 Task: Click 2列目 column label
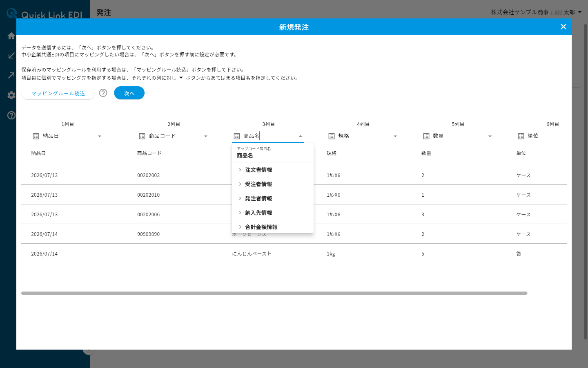click(x=174, y=124)
